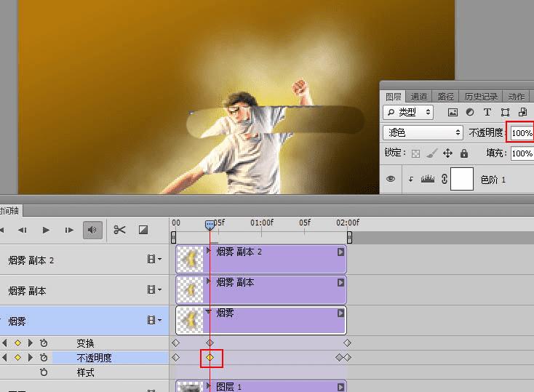The width and height of the screenshot is (534, 392).
Task: Toggle lock image pixels brush icon
Action: tap(432, 153)
